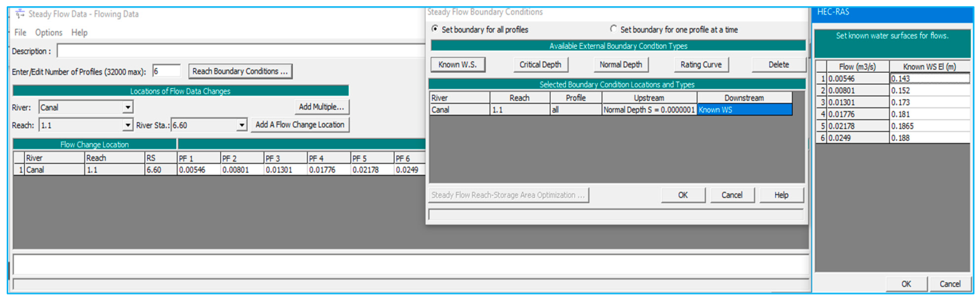Click Known WS El cell 0.181

tap(930, 114)
